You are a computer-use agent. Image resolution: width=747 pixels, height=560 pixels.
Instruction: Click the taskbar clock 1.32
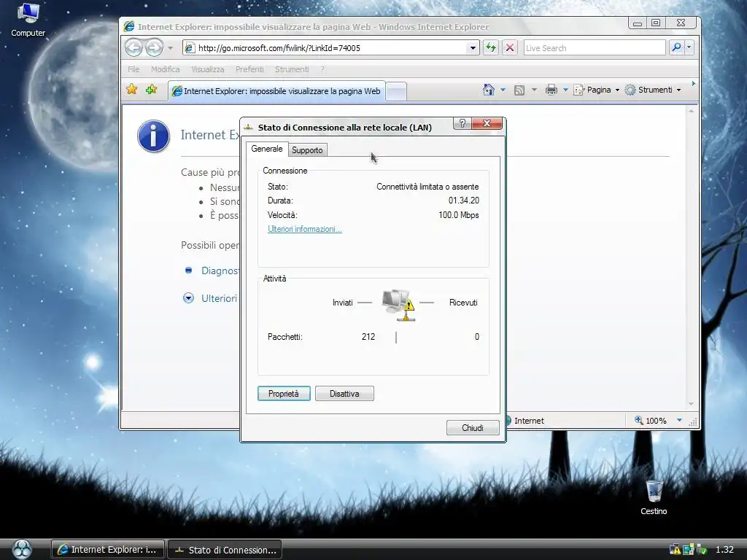pos(724,550)
